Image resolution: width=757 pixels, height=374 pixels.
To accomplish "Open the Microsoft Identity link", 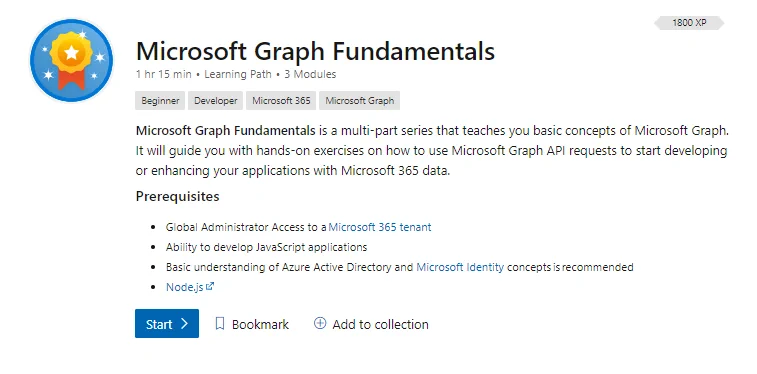I will point(460,267).
